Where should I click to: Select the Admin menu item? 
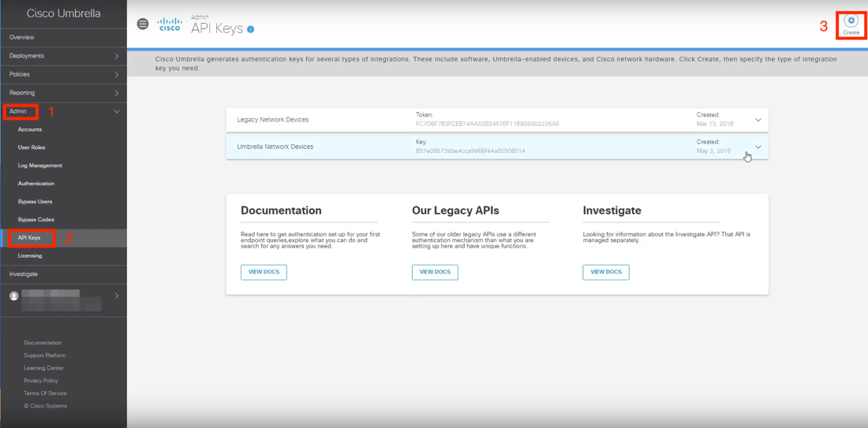pyautogui.click(x=17, y=111)
